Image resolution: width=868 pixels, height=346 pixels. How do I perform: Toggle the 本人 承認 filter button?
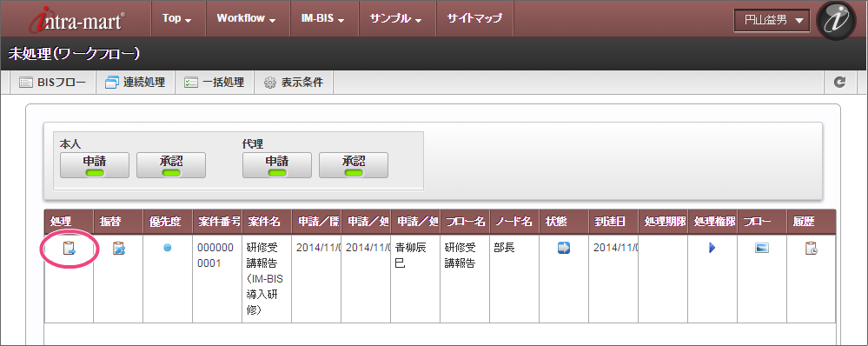[171, 165]
